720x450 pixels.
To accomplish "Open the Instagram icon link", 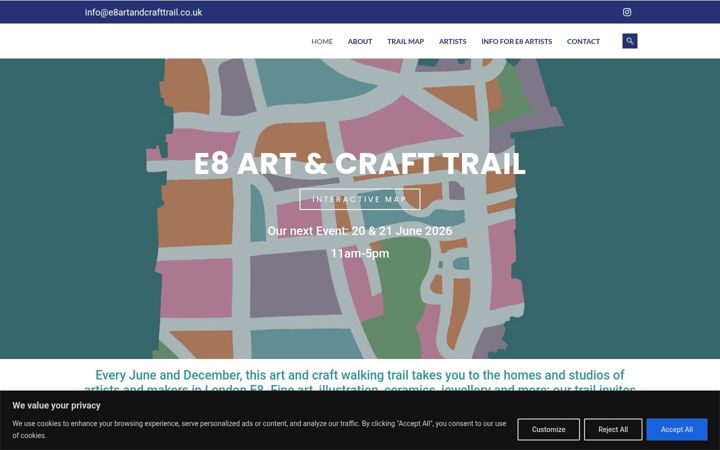I will 627,12.
